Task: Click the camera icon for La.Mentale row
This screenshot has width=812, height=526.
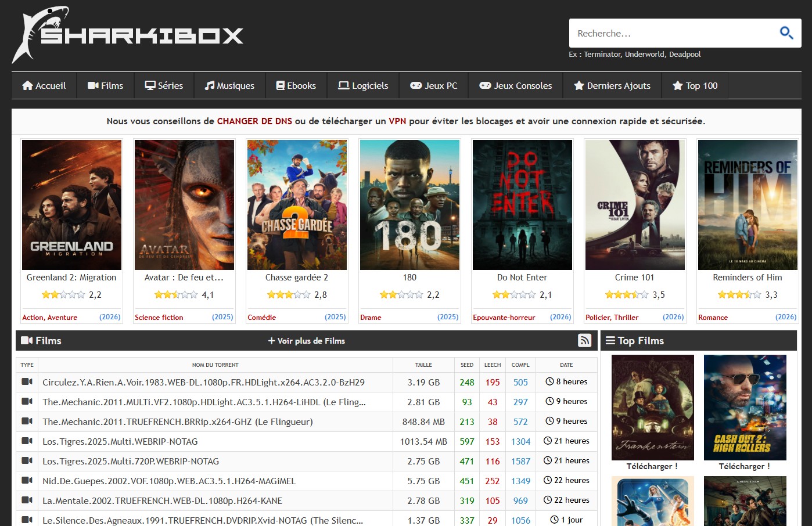Action: pyautogui.click(x=27, y=500)
